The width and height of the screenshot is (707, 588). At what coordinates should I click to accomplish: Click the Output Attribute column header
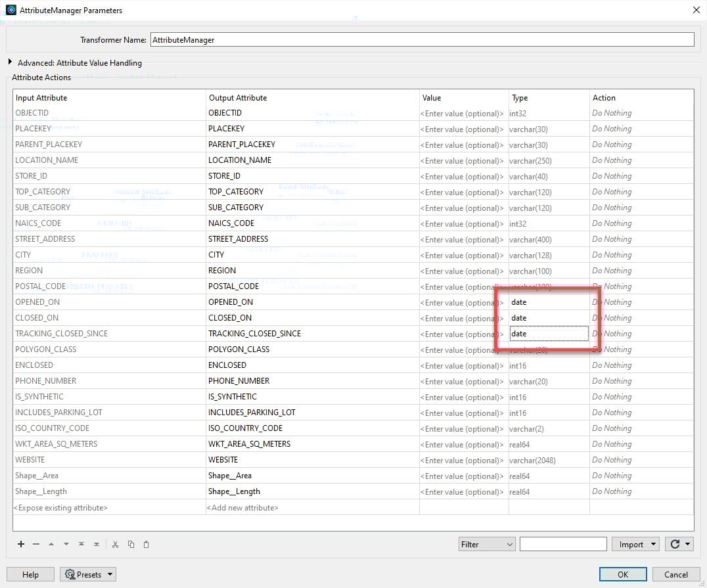(313, 97)
